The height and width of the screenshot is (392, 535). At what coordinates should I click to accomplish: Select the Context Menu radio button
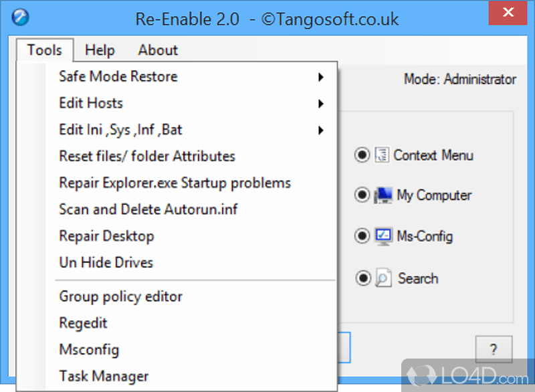tap(362, 155)
